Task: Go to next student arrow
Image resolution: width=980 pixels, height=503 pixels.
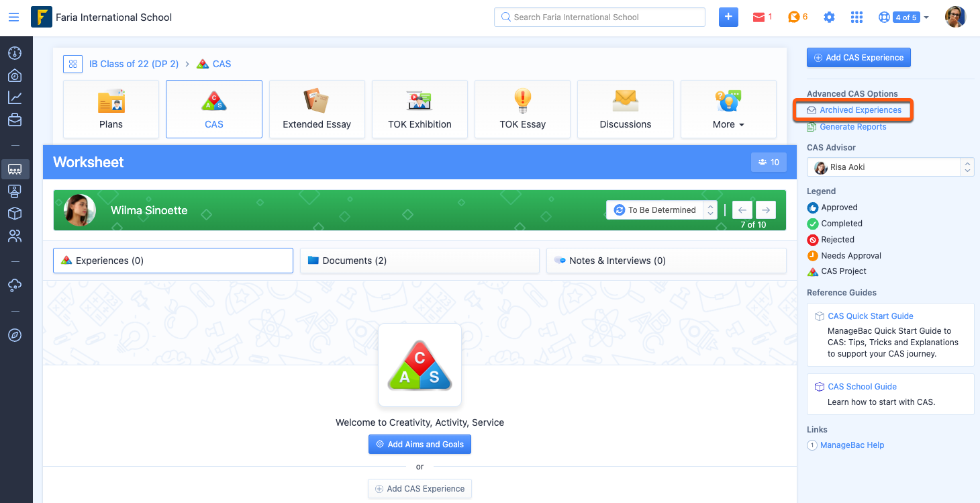Action: pyautogui.click(x=765, y=210)
